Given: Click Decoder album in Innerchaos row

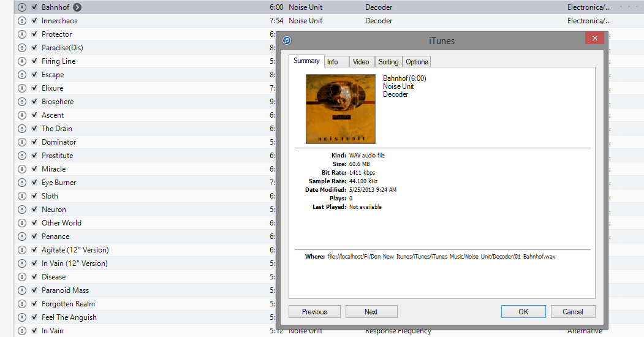Looking at the screenshot, I should (x=379, y=21).
